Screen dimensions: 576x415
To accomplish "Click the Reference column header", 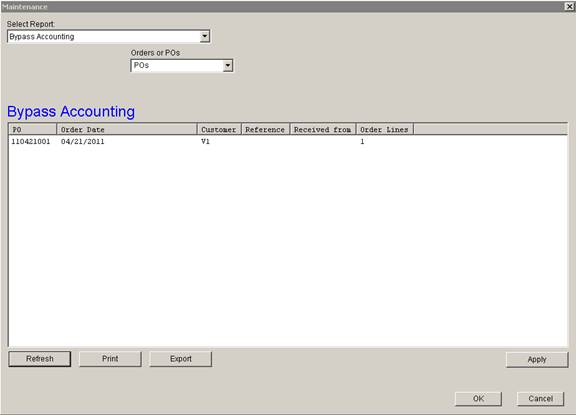I will (266, 129).
